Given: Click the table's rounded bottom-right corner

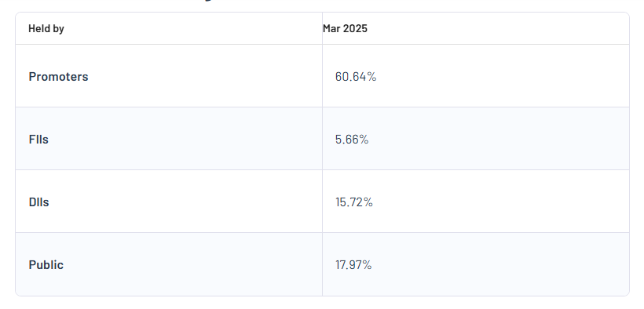Looking at the screenshot, I should tap(628, 294).
